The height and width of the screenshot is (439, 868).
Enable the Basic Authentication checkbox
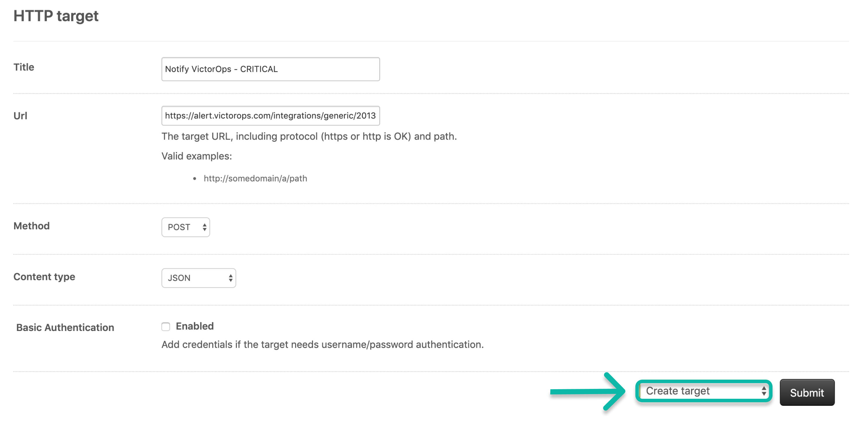[x=165, y=327]
